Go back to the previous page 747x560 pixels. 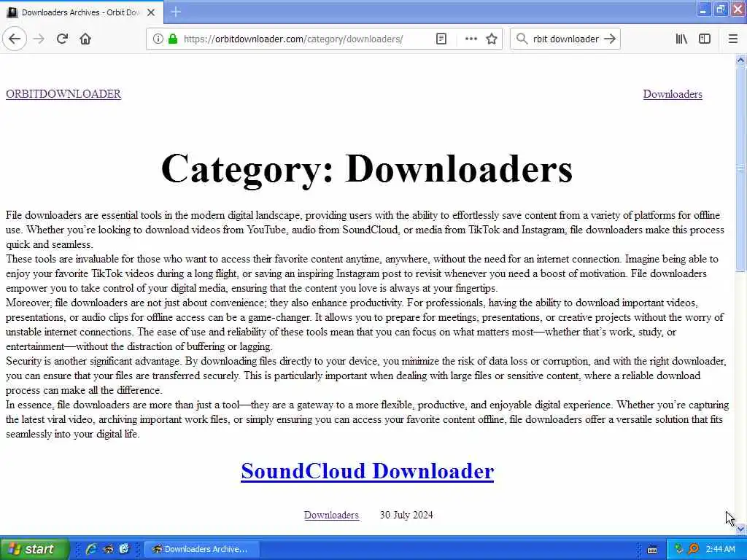[15, 39]
